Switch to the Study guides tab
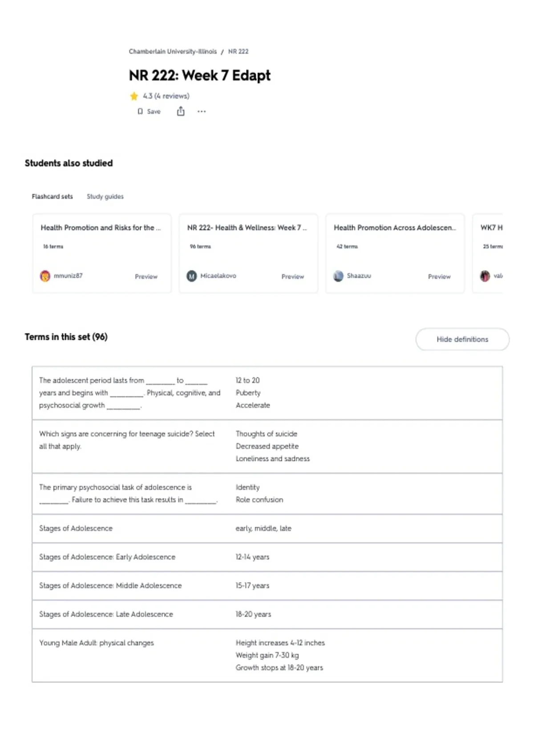 coord(105,197)
